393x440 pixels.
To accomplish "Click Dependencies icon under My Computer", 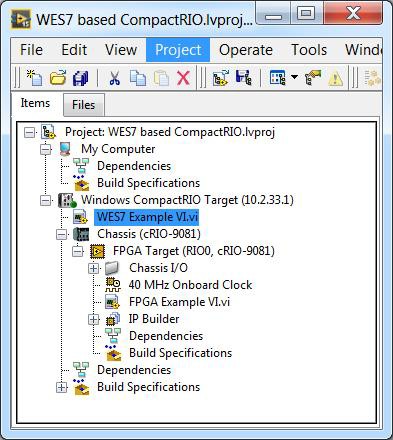I will pos(81,166).
